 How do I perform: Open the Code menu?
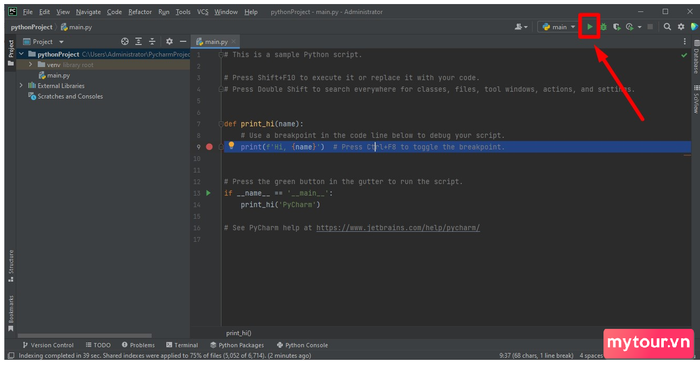point(114,12)
